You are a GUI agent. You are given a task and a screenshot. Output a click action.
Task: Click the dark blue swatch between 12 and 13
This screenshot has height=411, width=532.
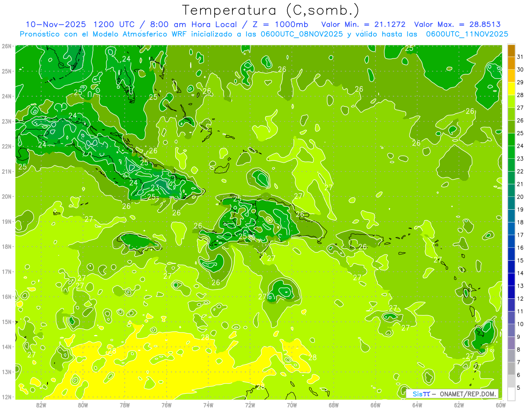(511, 292)
